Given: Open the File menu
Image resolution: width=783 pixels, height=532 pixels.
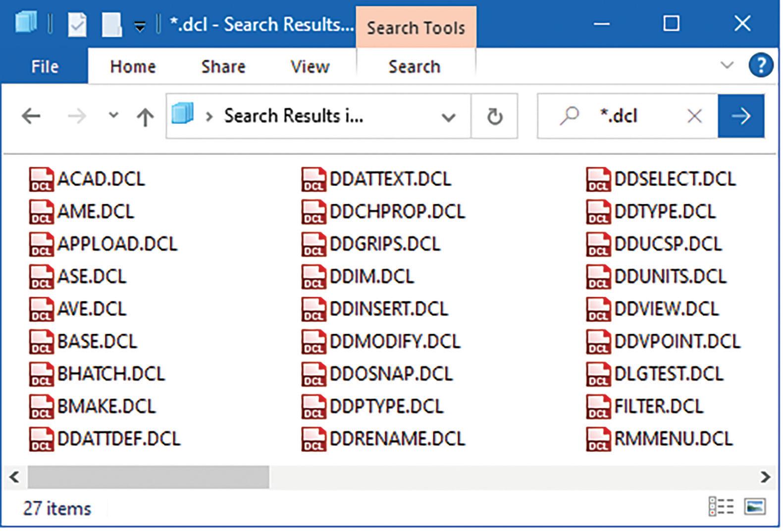Looking at the screenshot, I should pos(45,66).
